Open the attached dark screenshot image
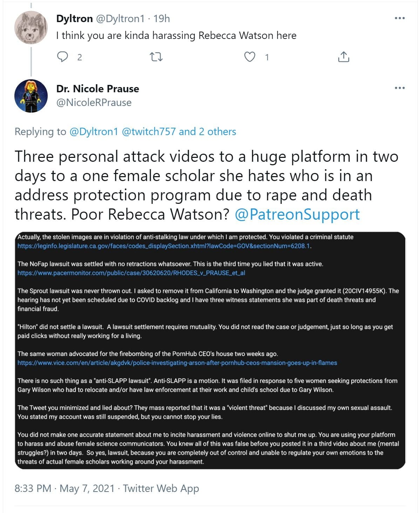Screen dimensions: 420x513 point(211,350)
